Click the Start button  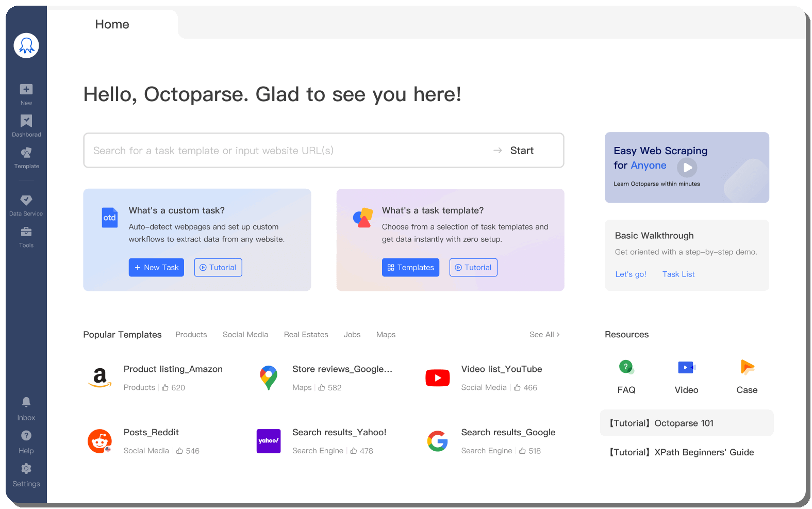[522, 151]
